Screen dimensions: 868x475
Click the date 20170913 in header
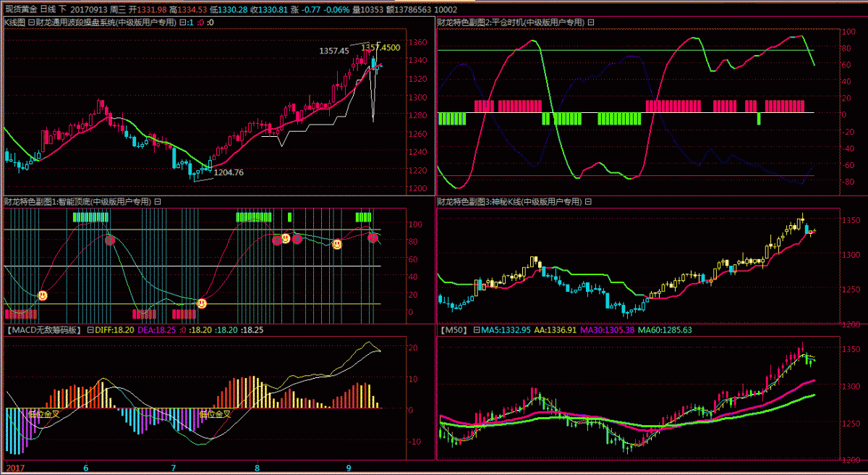pyautogui.click(x=88, y=9)
